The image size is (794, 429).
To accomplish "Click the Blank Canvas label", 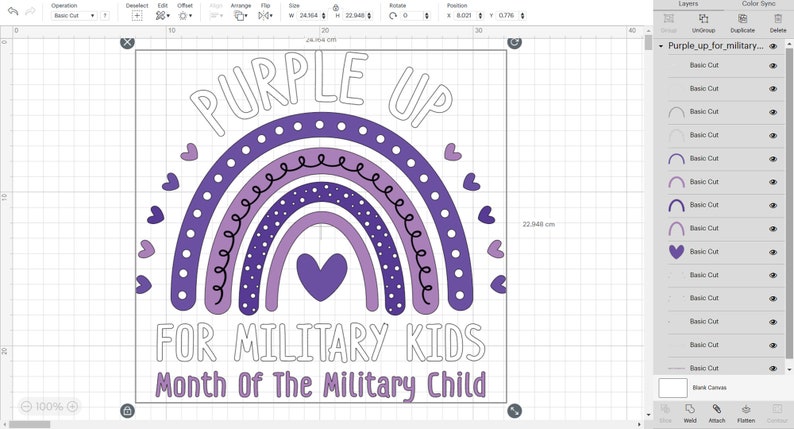I will point(709,388).
